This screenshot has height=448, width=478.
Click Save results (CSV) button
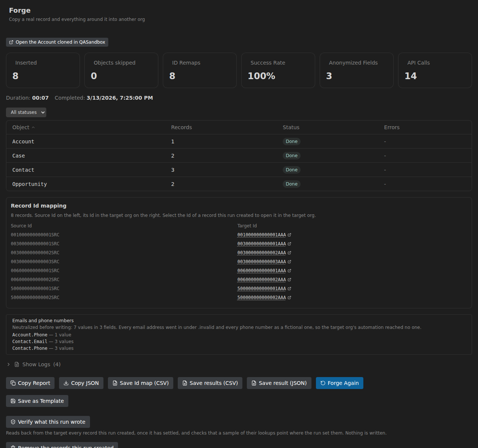click(210, 383)
